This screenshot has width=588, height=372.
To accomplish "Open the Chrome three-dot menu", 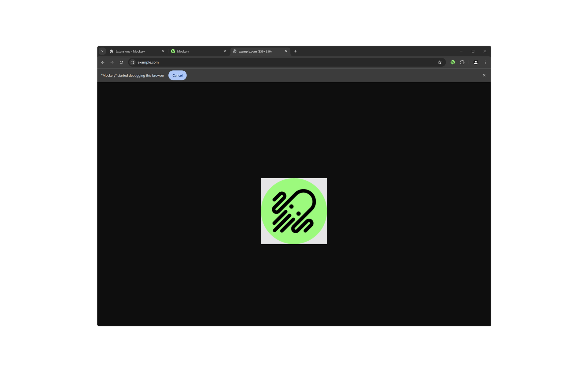I will click(485, 62).
